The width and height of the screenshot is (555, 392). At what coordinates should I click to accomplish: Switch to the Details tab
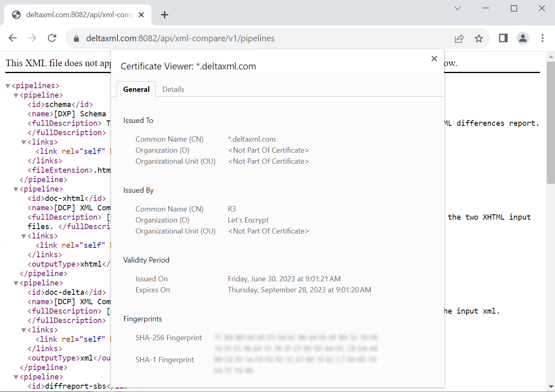click(173, 89)
